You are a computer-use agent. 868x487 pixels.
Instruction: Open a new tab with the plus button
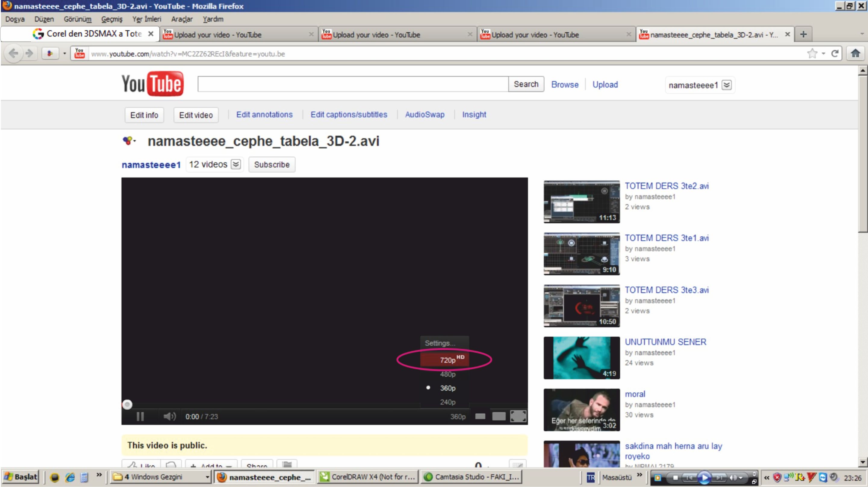803,34
